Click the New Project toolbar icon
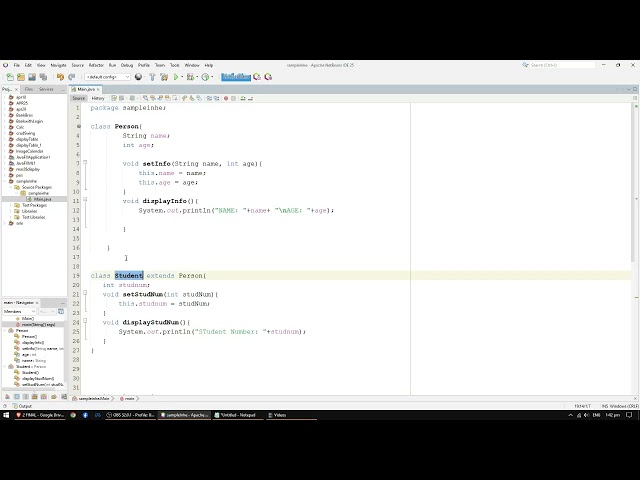Image resolution: width=640 pixels, height=480 pixels. tap(21, 77)
